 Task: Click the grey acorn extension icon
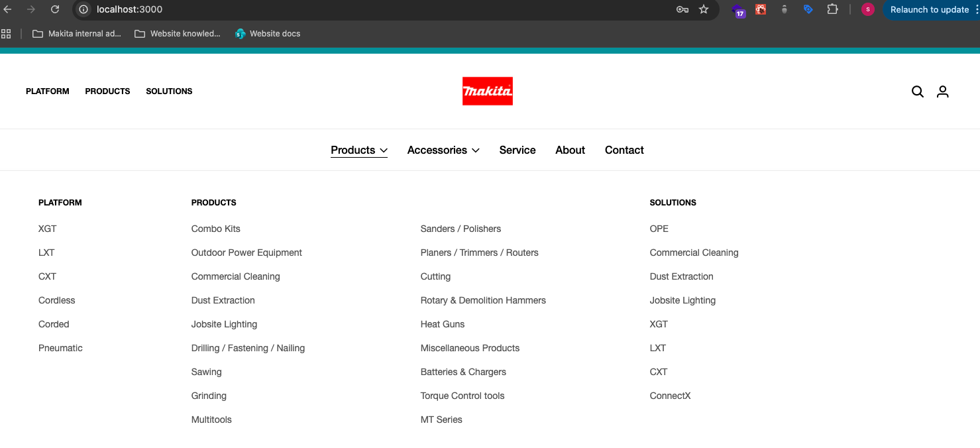click(x=785, y=9)
